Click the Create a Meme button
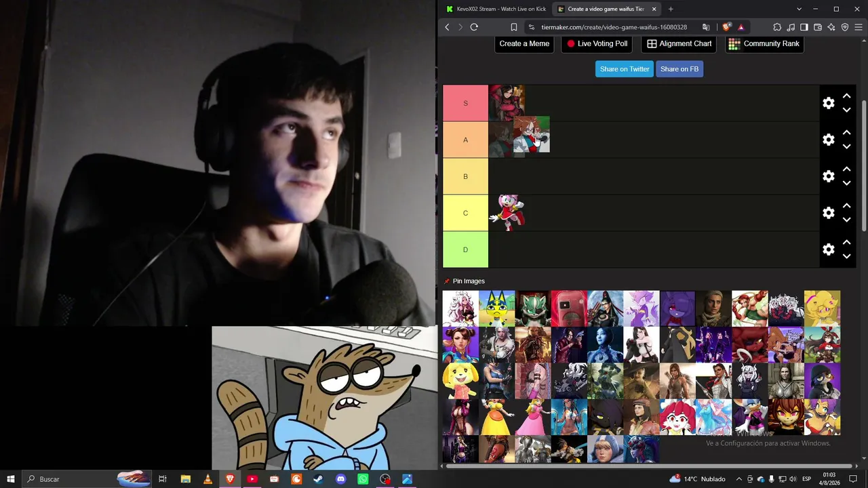 click(x=524, y=44)
